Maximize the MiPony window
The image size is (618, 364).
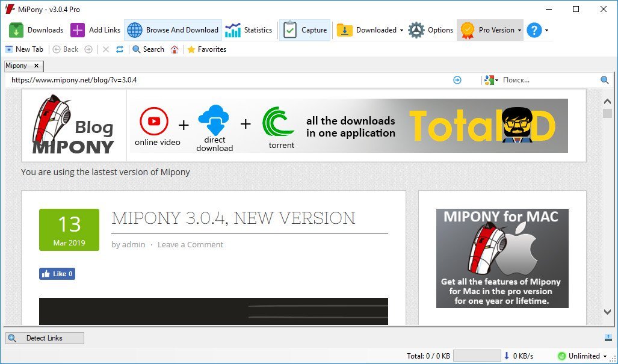[576, 9]
